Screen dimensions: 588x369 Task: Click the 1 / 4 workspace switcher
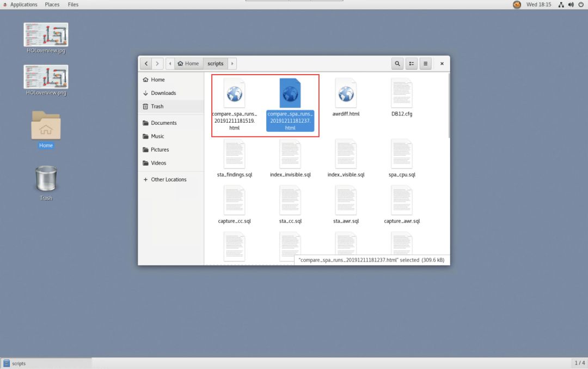(579, 363)
